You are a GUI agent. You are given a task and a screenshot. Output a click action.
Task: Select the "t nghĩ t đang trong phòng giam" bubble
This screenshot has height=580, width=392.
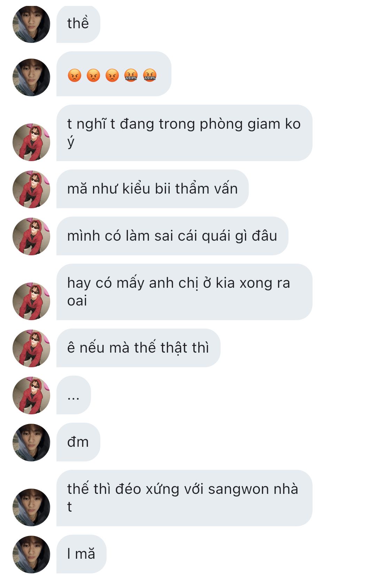184,133
